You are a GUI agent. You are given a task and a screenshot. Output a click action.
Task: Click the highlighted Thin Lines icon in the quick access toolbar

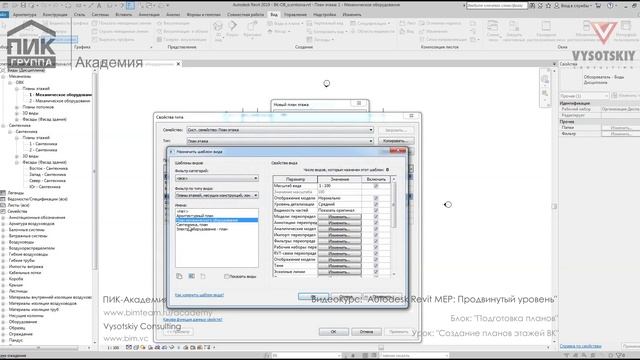click(130, 6)
